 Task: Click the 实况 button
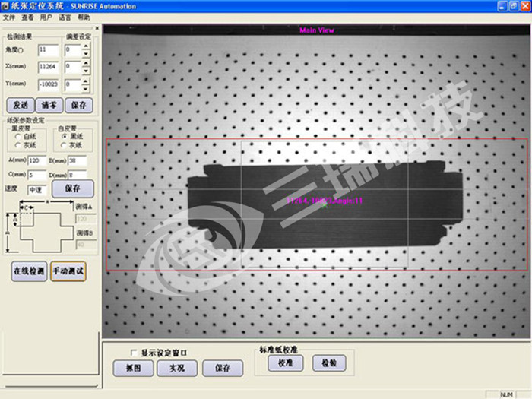pos(177,368)
